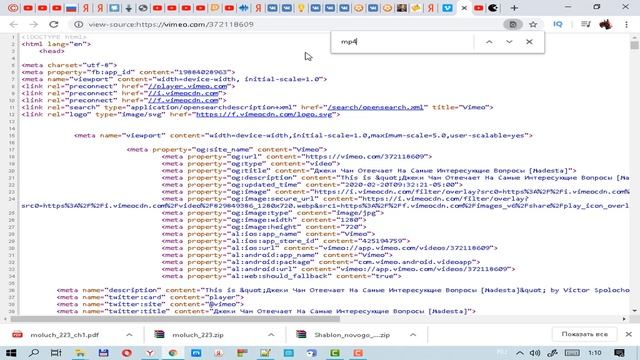Open the downloaded moluch_223_ch1.pdf
640x360 pixels.
64,335
